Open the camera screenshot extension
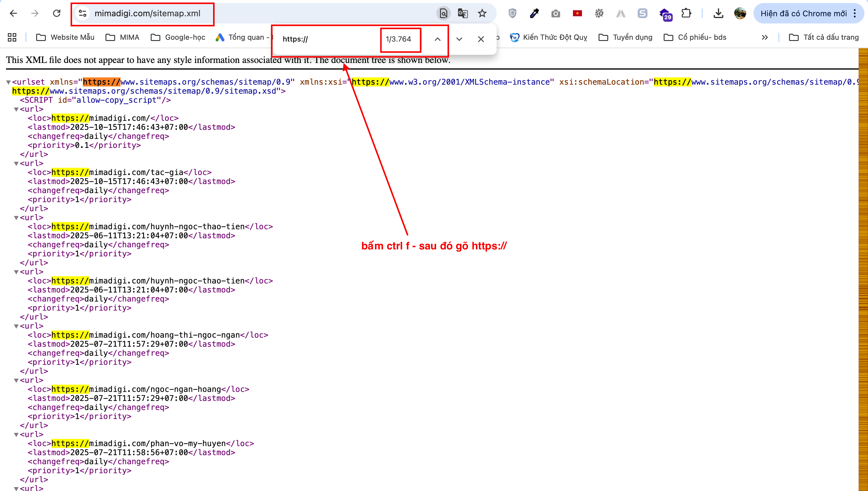 [x=556, y=14]
